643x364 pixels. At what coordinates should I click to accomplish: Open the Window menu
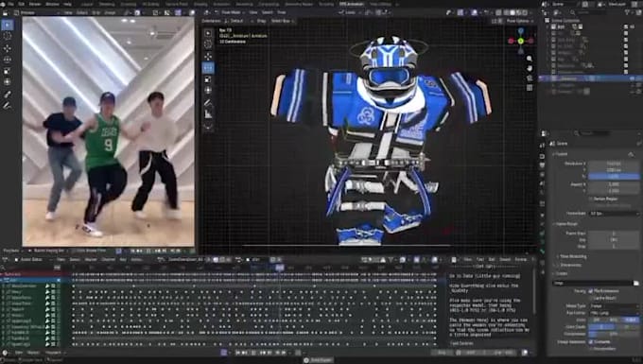tap(52, 4)
